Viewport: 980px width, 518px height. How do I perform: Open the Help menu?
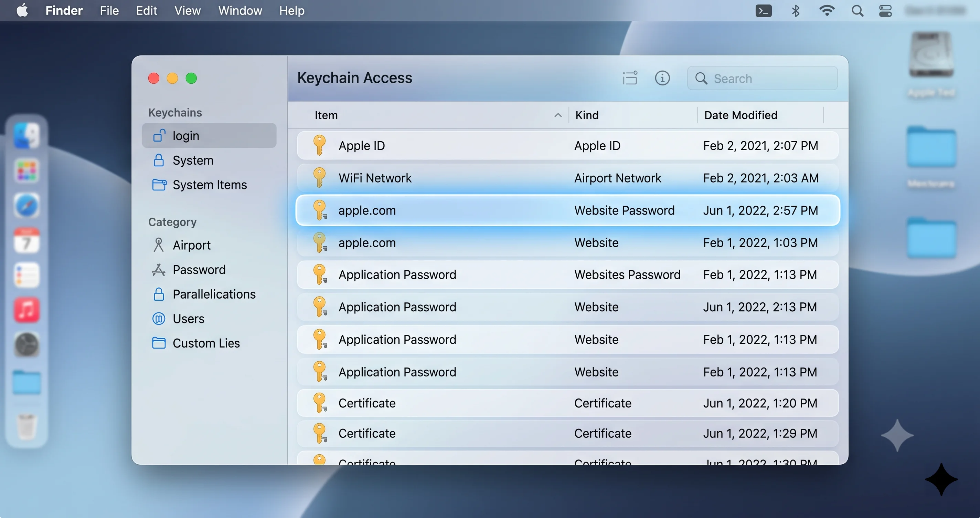click(292, 11)
